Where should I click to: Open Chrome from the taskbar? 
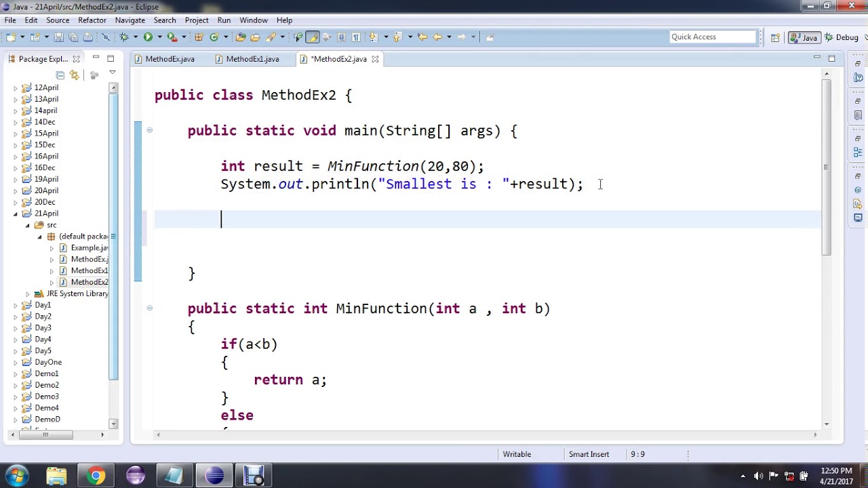96,476
